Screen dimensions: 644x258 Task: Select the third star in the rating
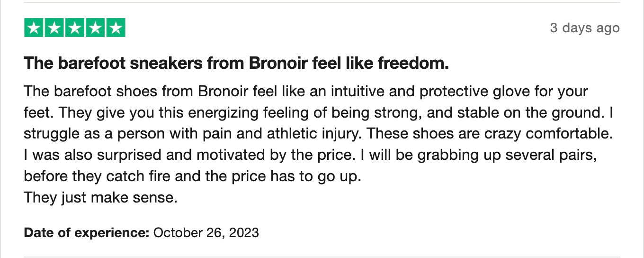pos(74,28)
